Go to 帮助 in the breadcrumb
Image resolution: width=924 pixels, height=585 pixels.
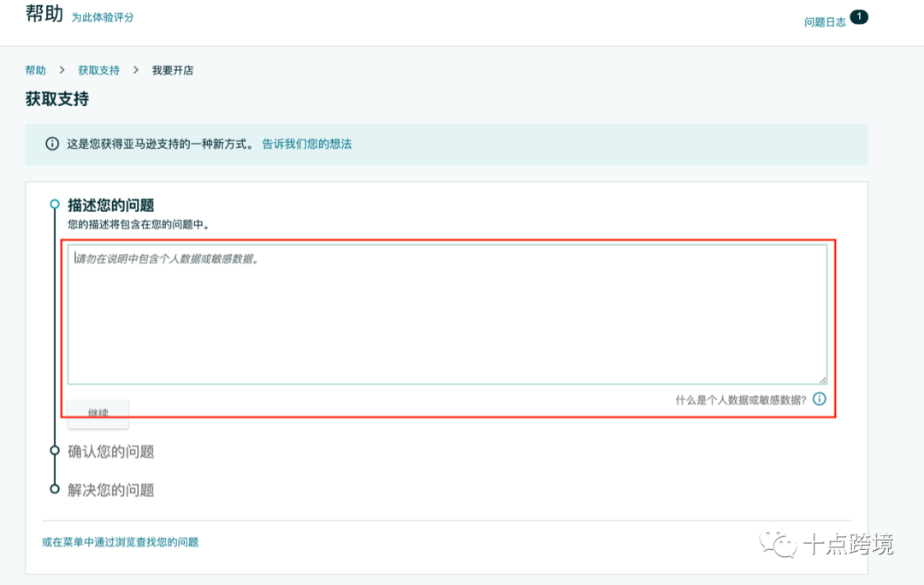click(x=35, y=70)
